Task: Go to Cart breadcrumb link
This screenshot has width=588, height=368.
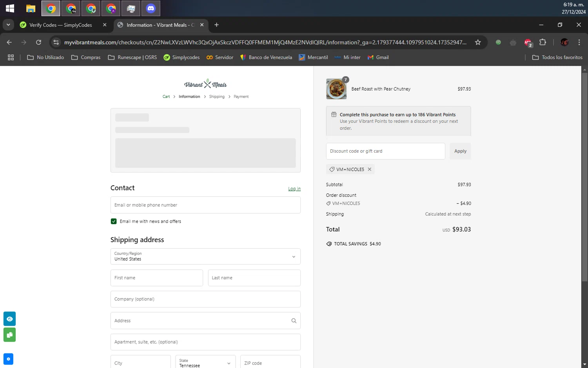Action: point(166,97)
